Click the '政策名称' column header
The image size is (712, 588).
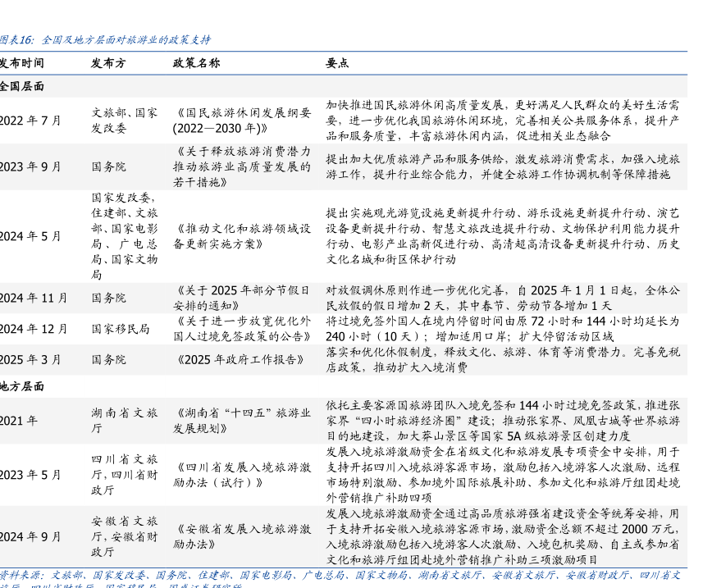point(196,63)
